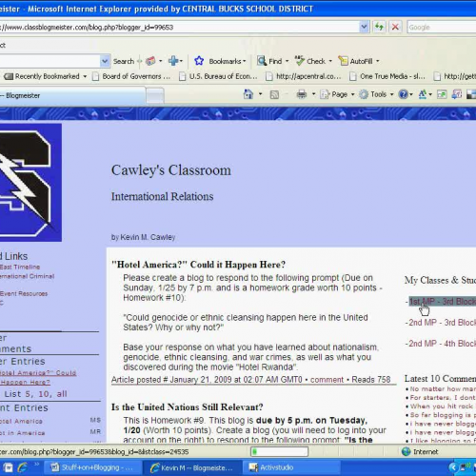Click the classblogmeister URL address field

[179, 28]
